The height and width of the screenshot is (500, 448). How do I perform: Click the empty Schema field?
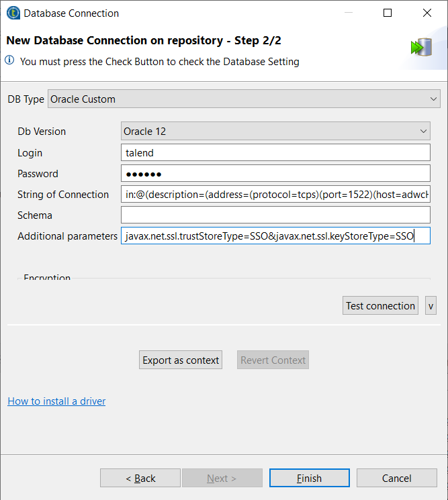(x=275, y=215)
